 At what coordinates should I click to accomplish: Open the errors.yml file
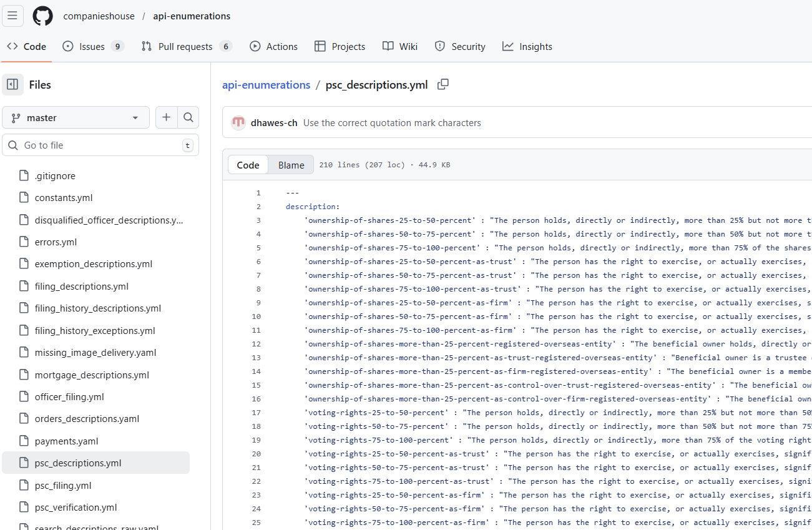pyautogui.click(x=56, y=242)
